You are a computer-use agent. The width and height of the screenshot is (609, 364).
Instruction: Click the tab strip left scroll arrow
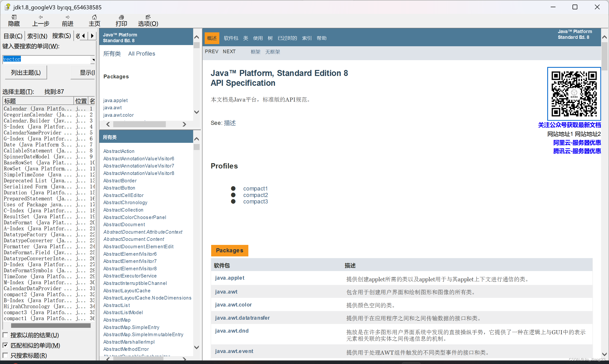[84, 36]
